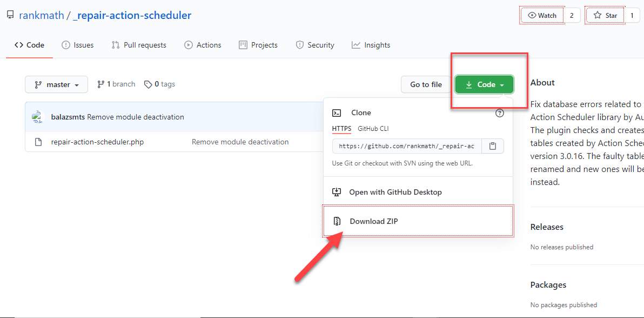Screen dimensions: 644x318
Task: Switch to the Projects tab
Action: coord(258,45)
